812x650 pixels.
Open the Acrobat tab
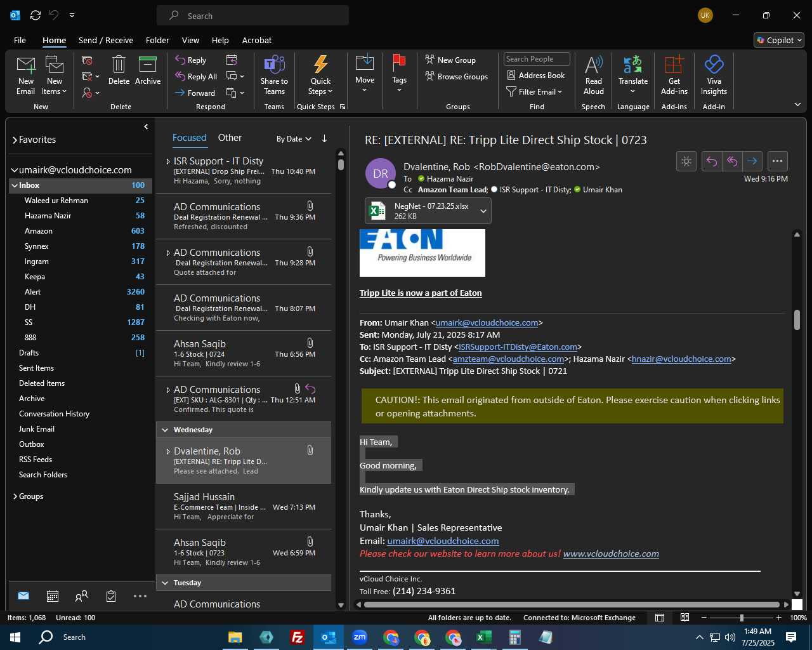[257, 40]
